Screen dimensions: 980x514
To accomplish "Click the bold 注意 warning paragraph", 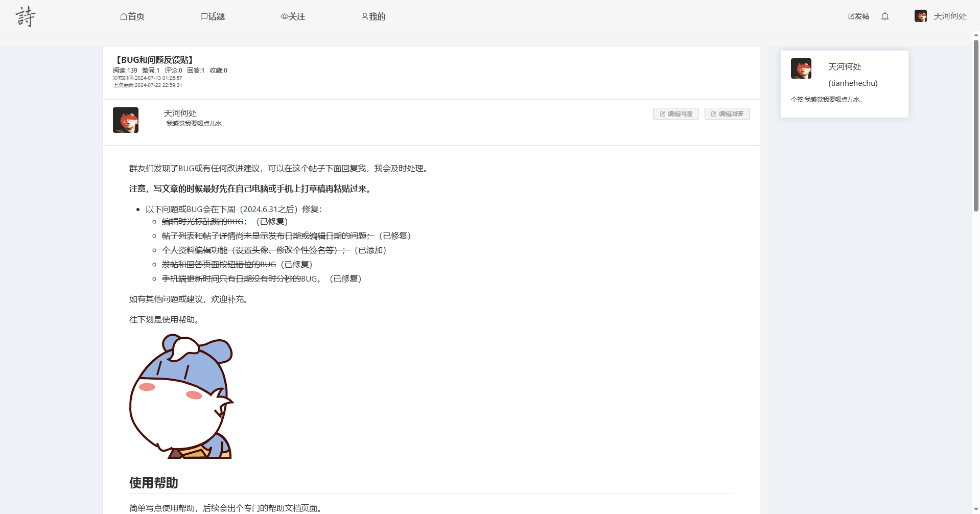I will tap(251, 189).
